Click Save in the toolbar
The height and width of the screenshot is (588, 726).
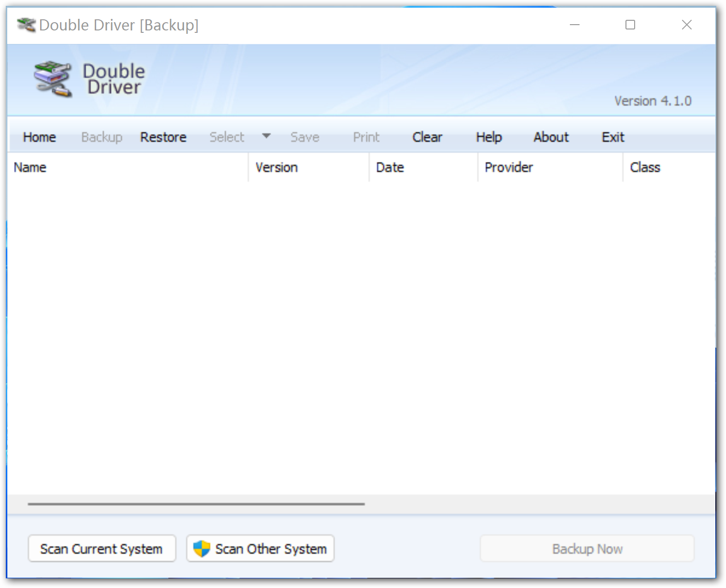pyautogui.click(x=305, y=137)
